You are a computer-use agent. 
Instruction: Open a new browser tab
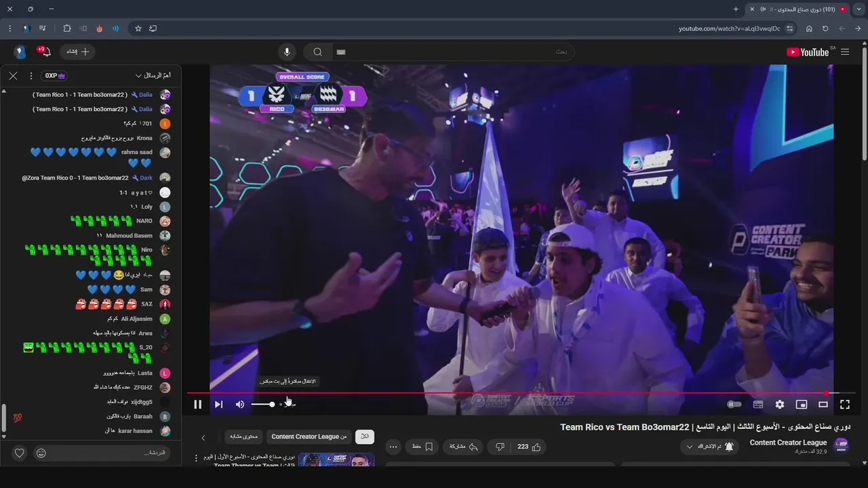tap(736, 9)
